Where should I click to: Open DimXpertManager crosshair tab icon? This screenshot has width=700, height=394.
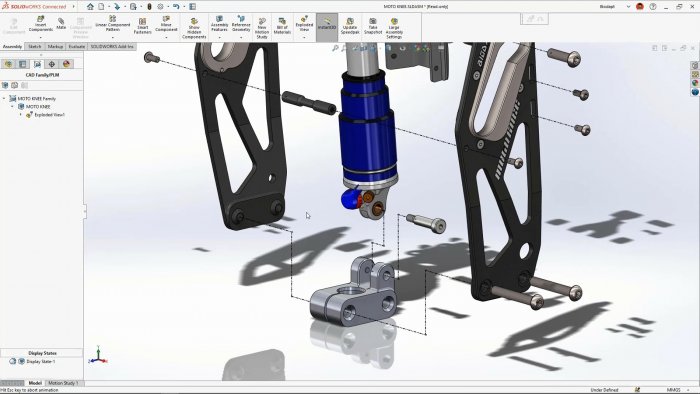(52, 64)
